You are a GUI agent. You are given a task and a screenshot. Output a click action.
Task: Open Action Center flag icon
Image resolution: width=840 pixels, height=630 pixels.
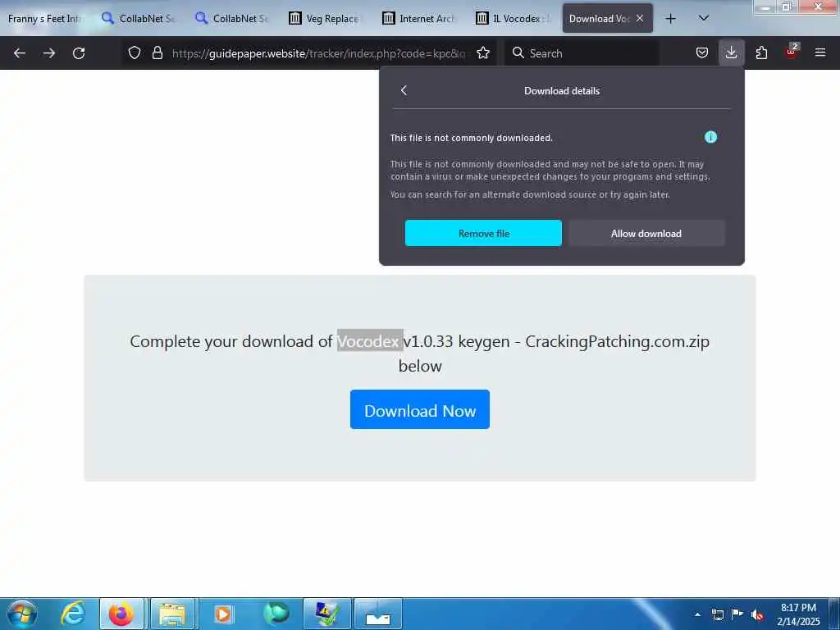(737, 614)
